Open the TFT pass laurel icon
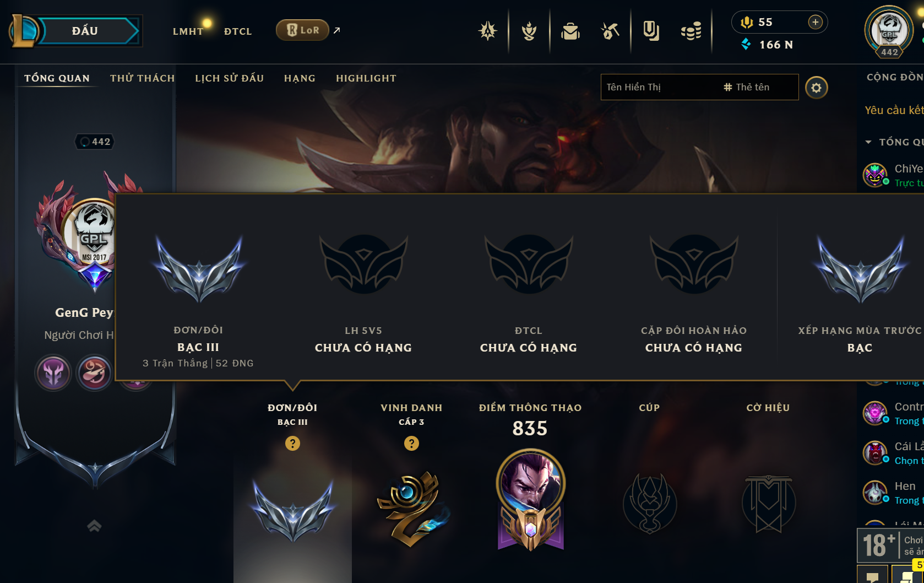This screenshot has width=924, height=583. 529,31
